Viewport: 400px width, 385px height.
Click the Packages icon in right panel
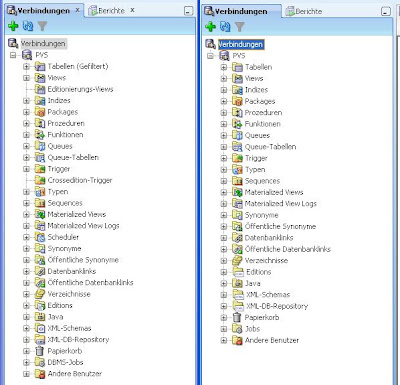(x=237, y=101)
